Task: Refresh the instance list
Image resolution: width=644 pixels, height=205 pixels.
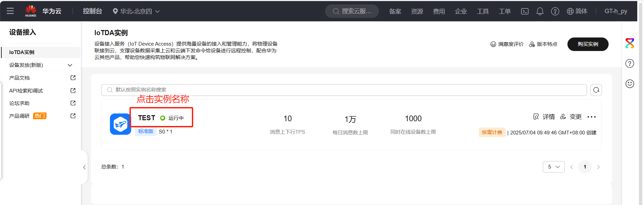Action: (596, 90)
